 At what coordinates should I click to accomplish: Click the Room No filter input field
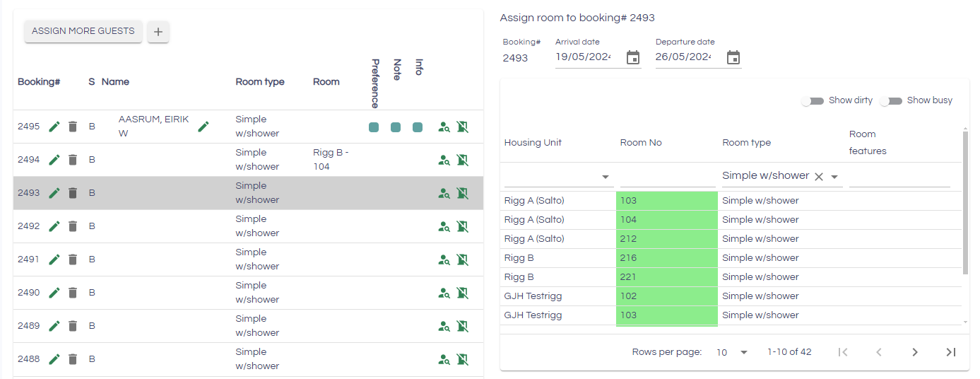tap(667, 177)
